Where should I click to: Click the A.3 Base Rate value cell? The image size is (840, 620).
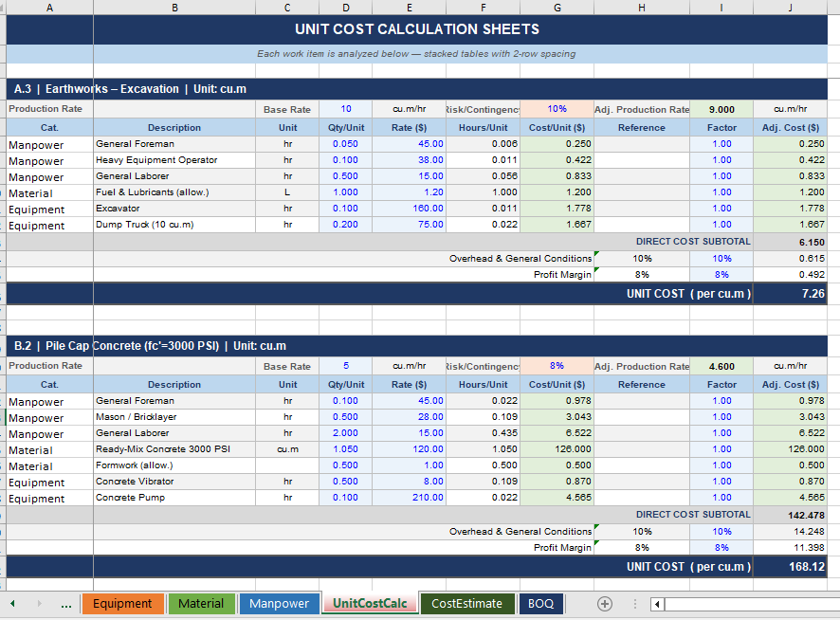[346, 109]
